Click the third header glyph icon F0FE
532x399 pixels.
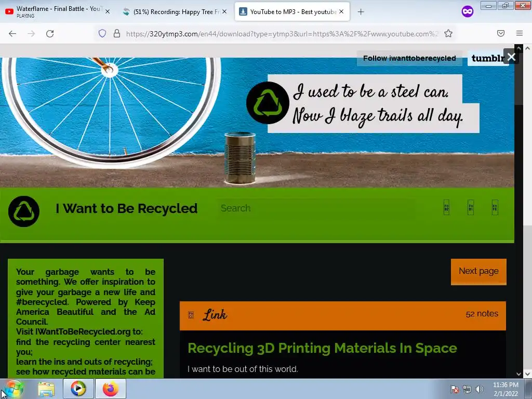click(x=495, y=207)
